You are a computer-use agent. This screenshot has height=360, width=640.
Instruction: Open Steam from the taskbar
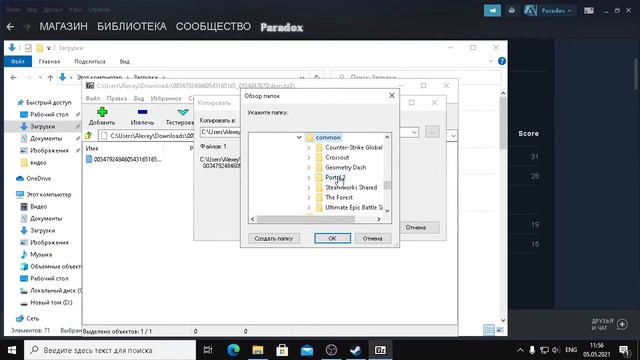tap(356, 350)
